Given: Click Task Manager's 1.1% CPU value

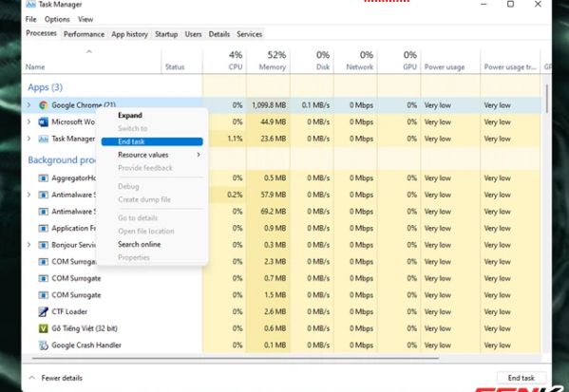Looking at the screenshot, I should point(235,139).
